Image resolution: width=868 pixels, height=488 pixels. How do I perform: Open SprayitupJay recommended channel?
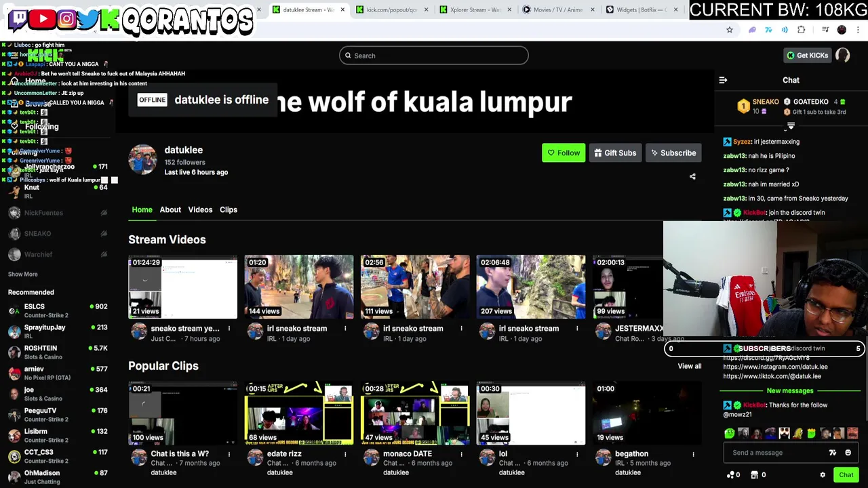click(x=58, y=331)
